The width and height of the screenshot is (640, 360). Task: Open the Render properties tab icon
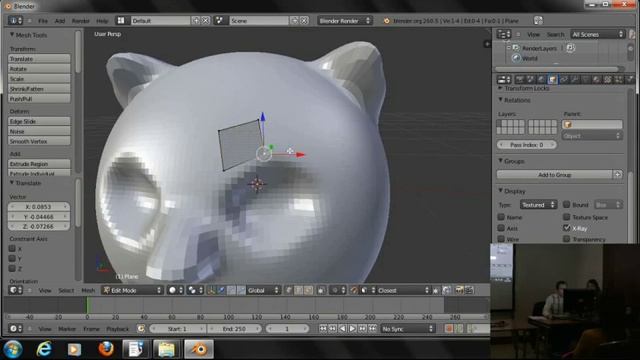[x=520, y=79]
